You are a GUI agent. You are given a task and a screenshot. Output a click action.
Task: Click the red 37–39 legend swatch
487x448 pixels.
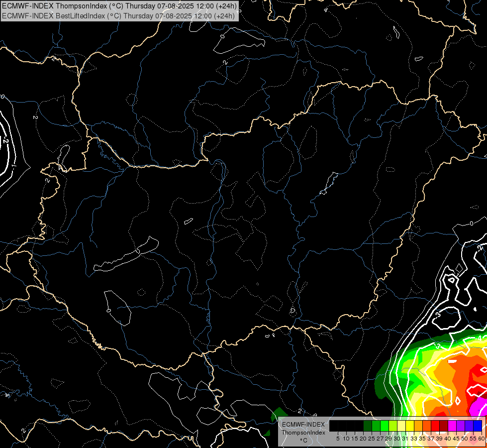435,426
